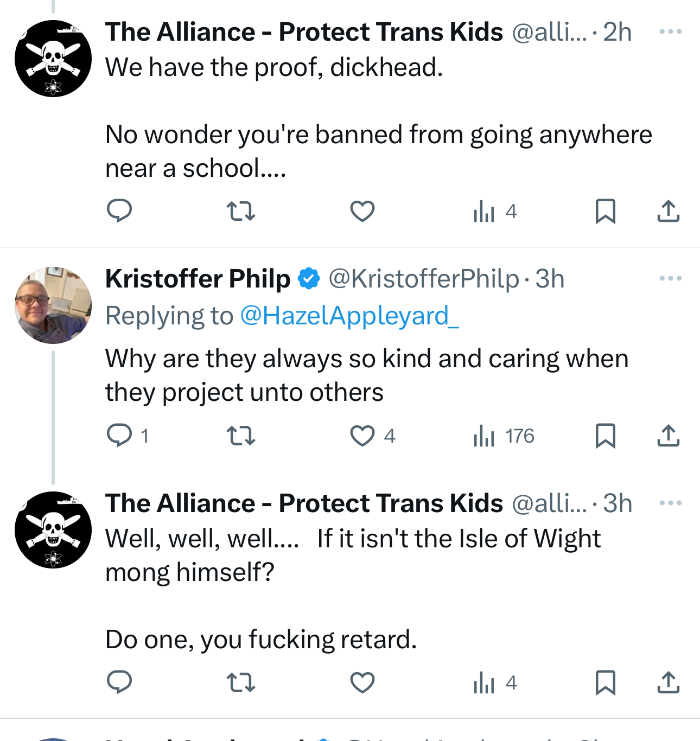Like the "We have the proof" tweet

(362, 211)
